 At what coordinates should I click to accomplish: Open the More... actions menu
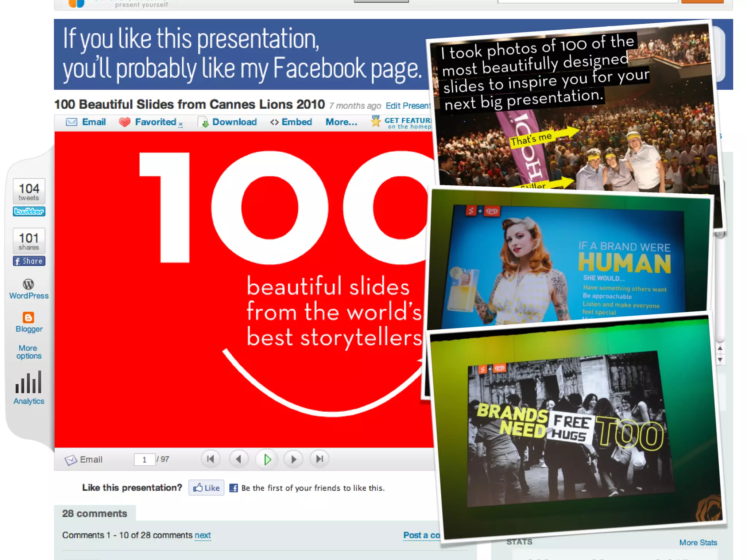341,122
